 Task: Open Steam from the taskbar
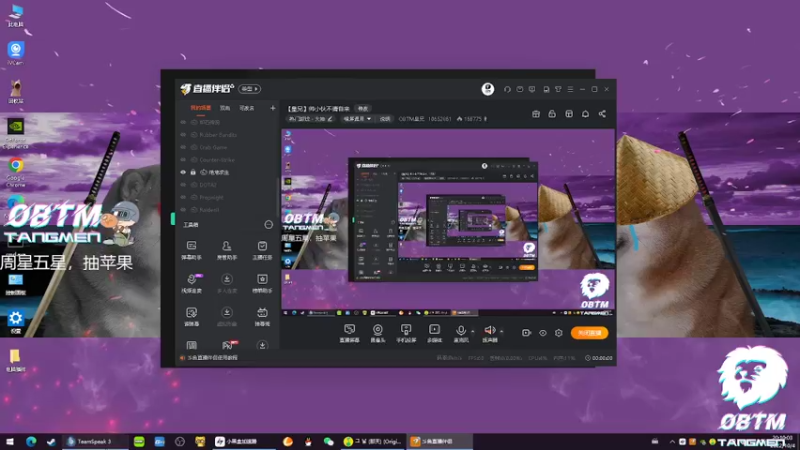point(51,442)
